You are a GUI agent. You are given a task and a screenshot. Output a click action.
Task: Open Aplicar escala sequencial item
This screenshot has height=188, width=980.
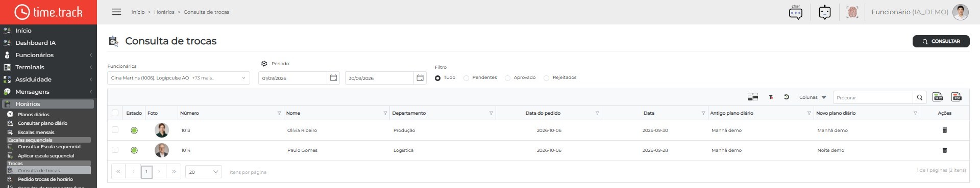[x=46, y=156]
